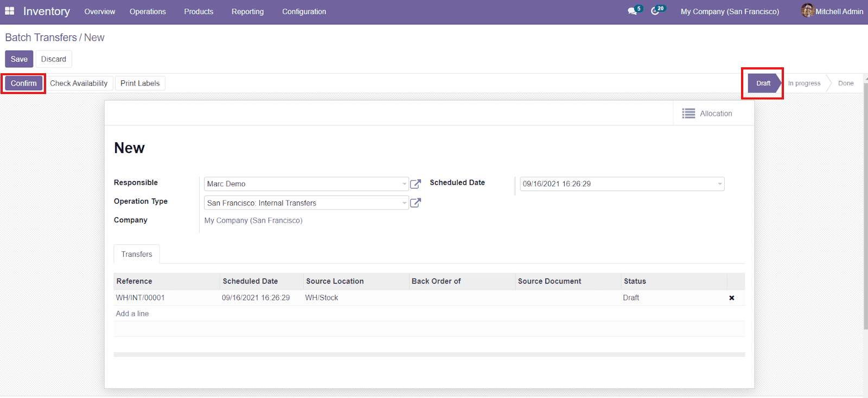Expand the Responsible dropdown
The image size is (868, 398).
point(404,184)
